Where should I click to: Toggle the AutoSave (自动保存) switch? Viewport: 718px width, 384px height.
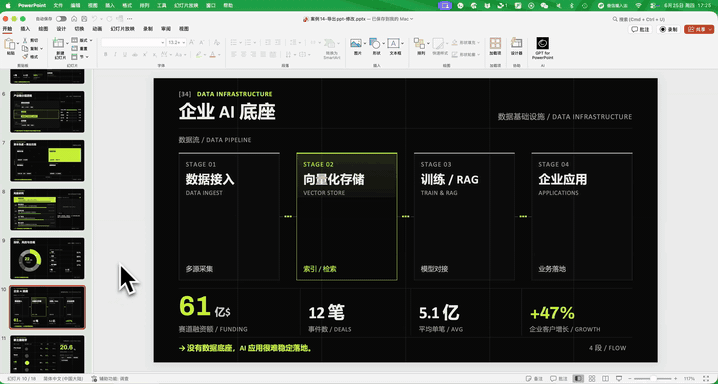[61, 19]
